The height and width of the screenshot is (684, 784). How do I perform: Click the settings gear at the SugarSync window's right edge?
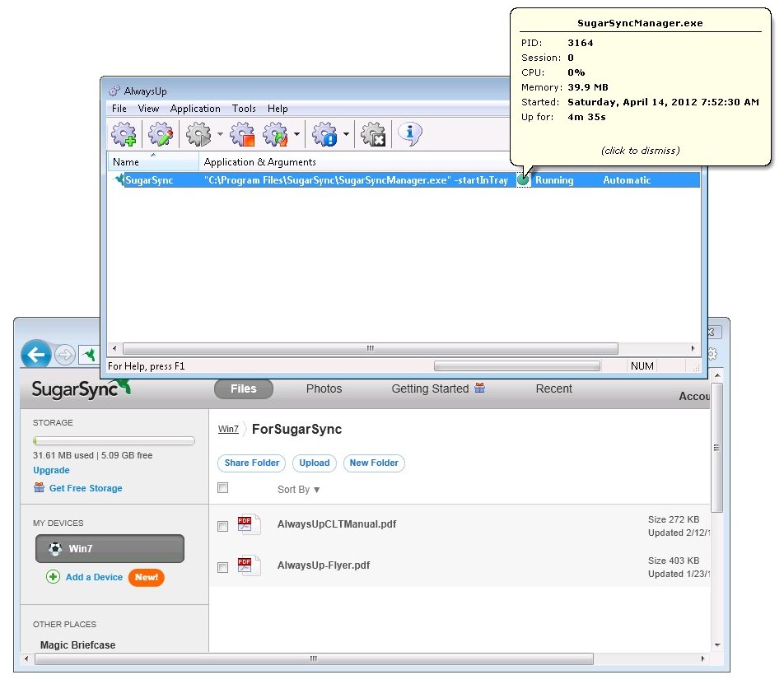[x=712, y=354]
